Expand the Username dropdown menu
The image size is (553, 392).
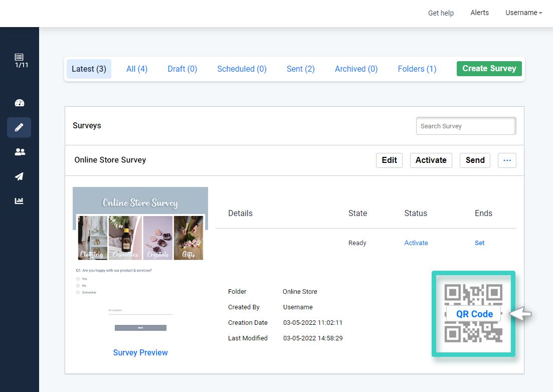pyautogui.click(x=523, y=13)
